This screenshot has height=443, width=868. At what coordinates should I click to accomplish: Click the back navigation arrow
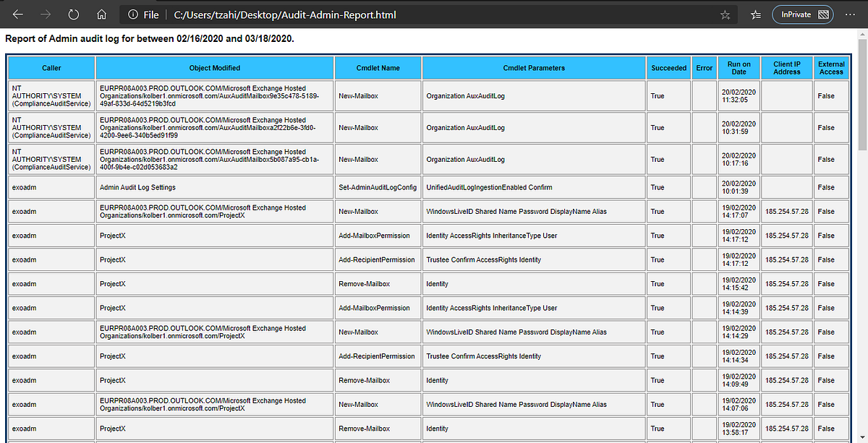(x=17, y=14)
